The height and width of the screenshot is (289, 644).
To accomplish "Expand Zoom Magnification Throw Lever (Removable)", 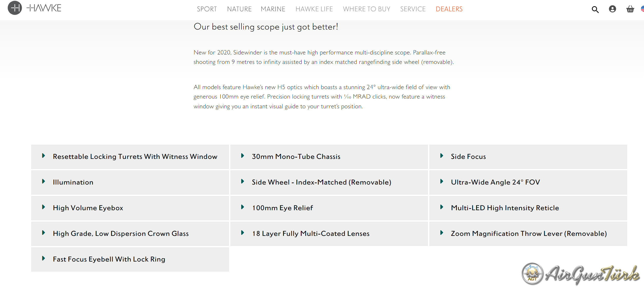I will [529, 234].
